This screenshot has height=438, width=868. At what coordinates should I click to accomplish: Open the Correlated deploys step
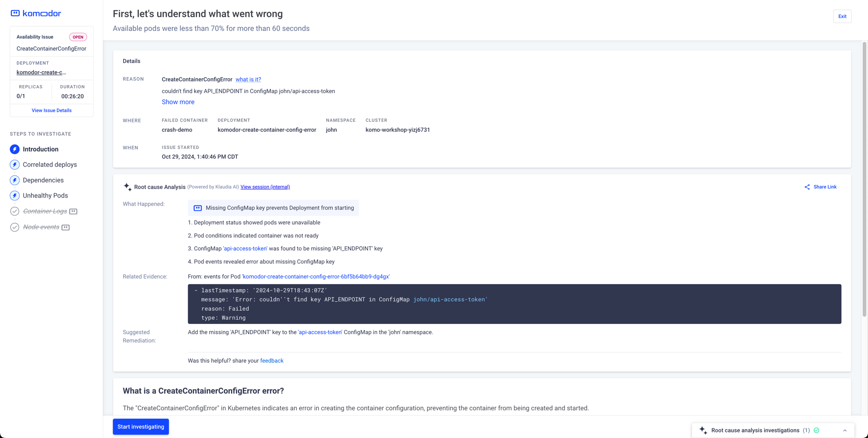pyautogui.click(x=50, y=165)
